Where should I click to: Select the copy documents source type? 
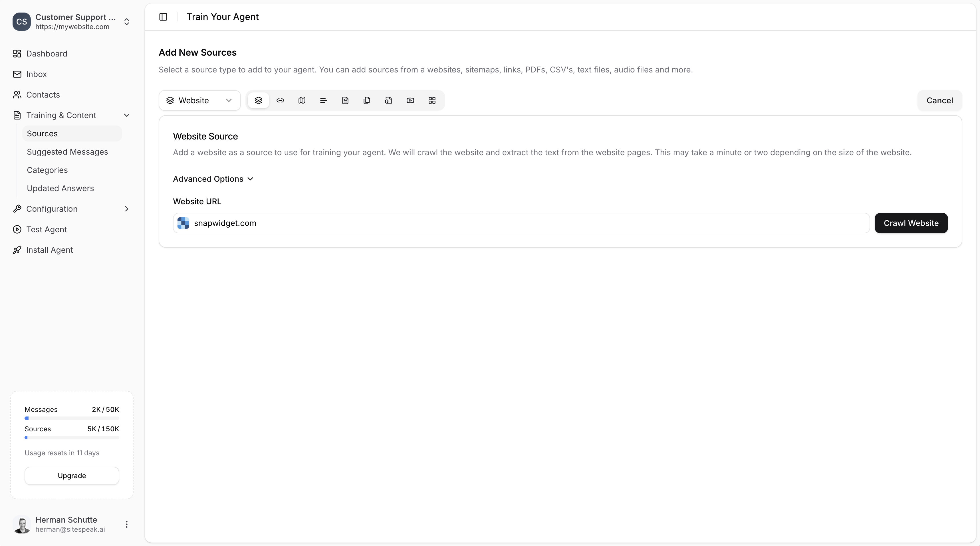tap(367, 100)
